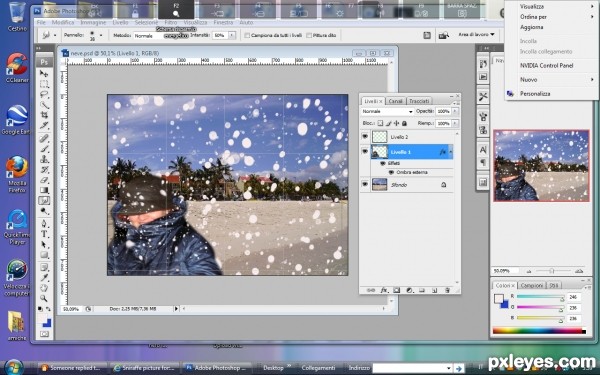
Task: Open the layer blend mode Normale dropdown
Action: (x=387, y=111)
